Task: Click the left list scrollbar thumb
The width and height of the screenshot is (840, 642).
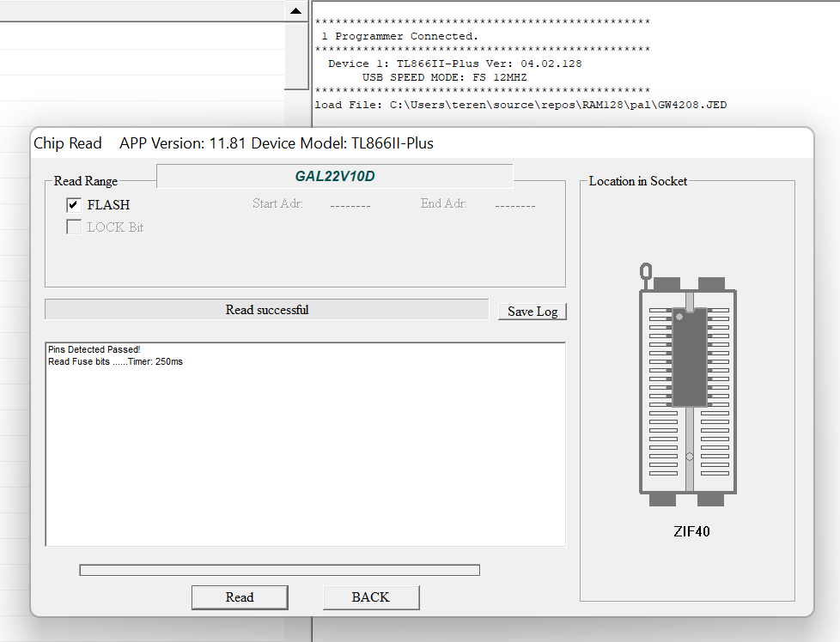Action: coord(295,53)
